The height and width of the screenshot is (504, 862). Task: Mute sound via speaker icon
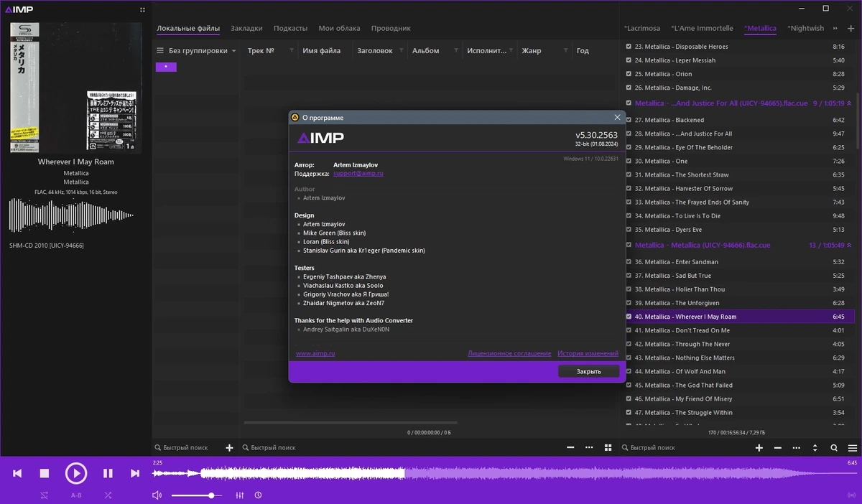pyautogui.click(x=157, y=495)
